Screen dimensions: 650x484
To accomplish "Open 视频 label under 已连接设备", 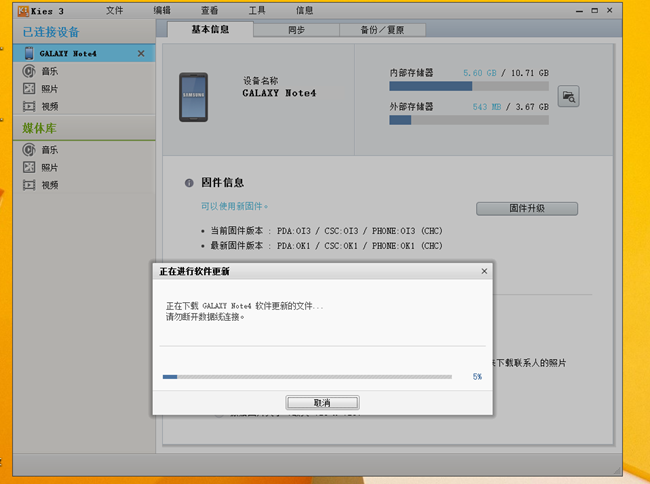I will click(x=50, y=106).
